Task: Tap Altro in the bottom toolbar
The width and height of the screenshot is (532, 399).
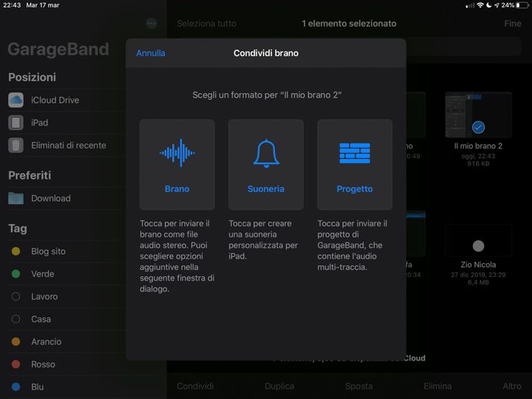Action: tap(512, 386)
